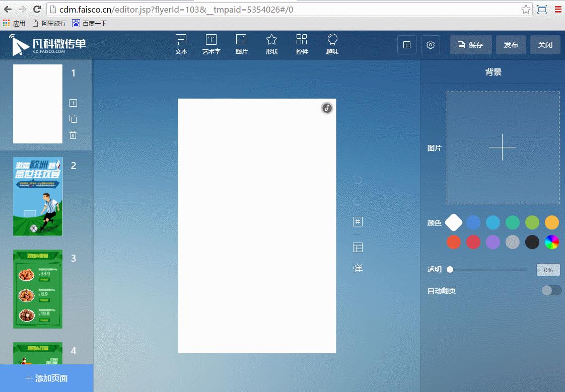
Task: Click 保存 to save the flyer
Action: point(470,45)
